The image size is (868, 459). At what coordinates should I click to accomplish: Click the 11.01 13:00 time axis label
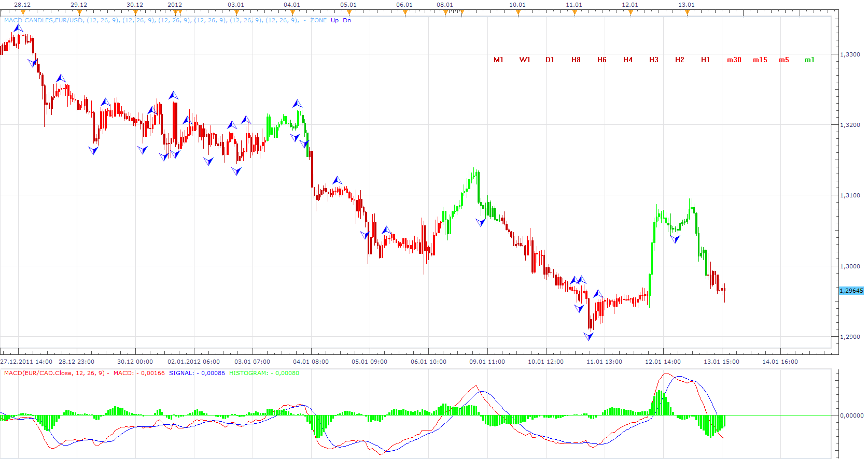coord(605,362)
